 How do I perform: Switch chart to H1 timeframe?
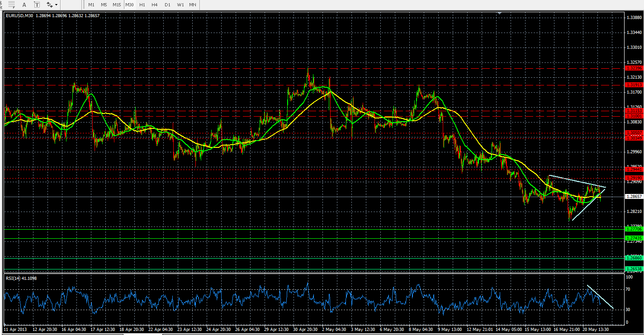coord(142,5)
